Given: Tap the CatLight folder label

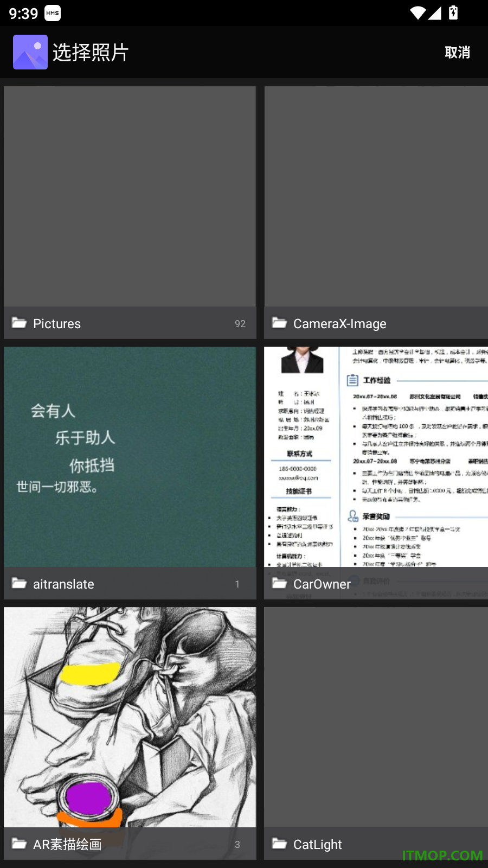Looking at the screenshot, I should click(x=318, y=845).
